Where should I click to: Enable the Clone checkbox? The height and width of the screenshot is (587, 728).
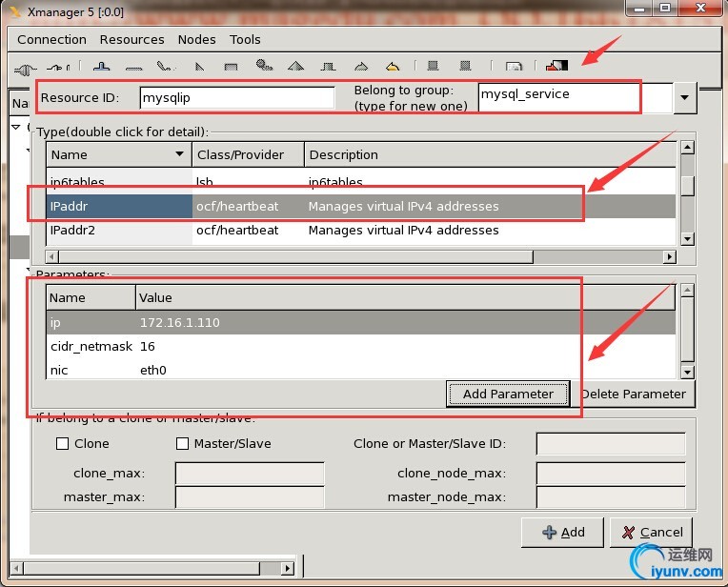pos(62,443)
